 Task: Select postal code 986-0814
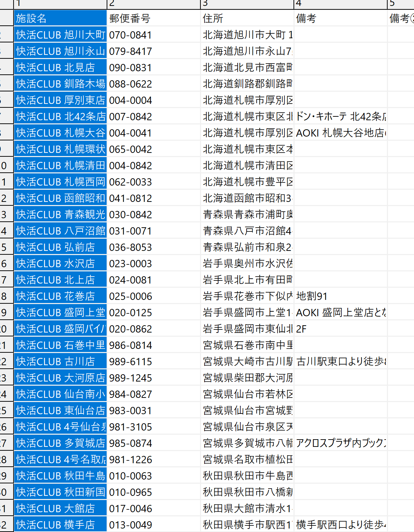pyautogui.click(x=154, y=345)
